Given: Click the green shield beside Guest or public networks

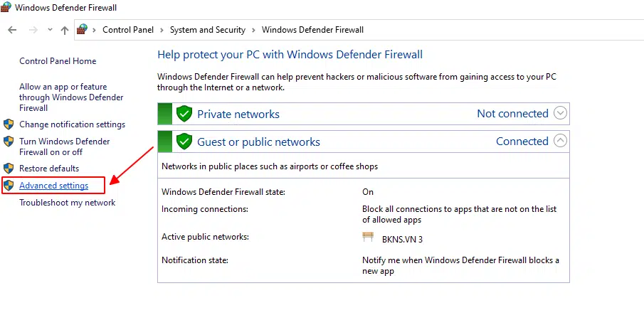Looking at the screenshot, I should point(184,142).
